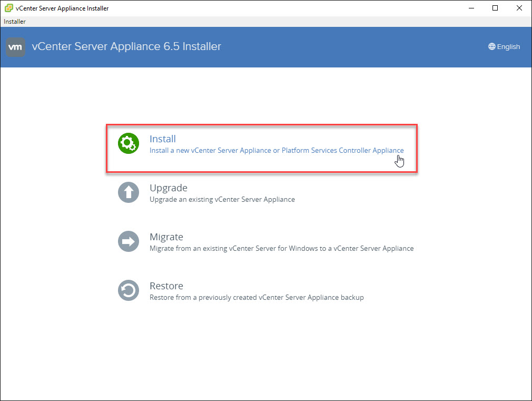The height and width of the screenshot is (401, 532).
Task: Open the Installer menu
Action: [x=14, y=21]
